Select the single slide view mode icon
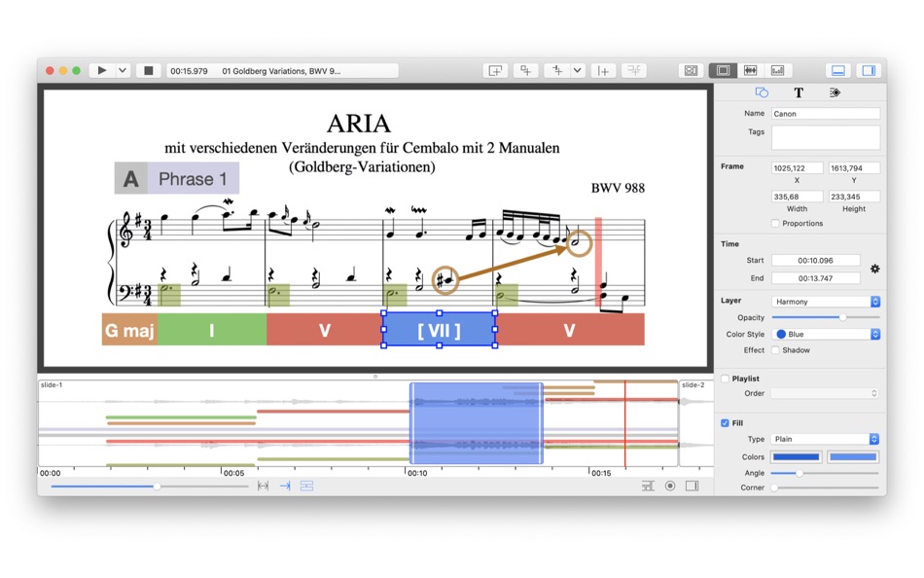The width and height of the screenshot is (924, 578). (723, 71)
